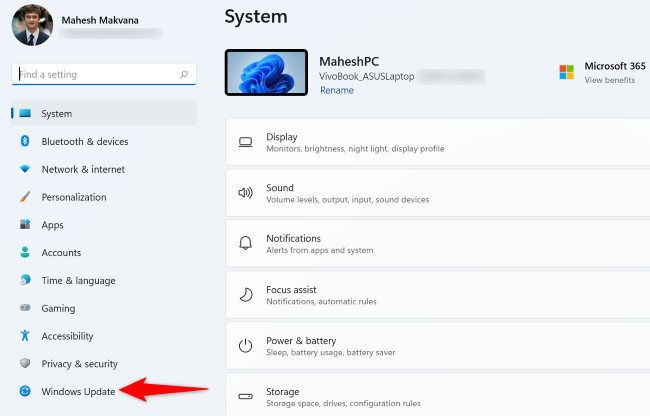650x416 pixels.
Task: Click the Privacy & security shield icon
Action: (x=25, y=364)
